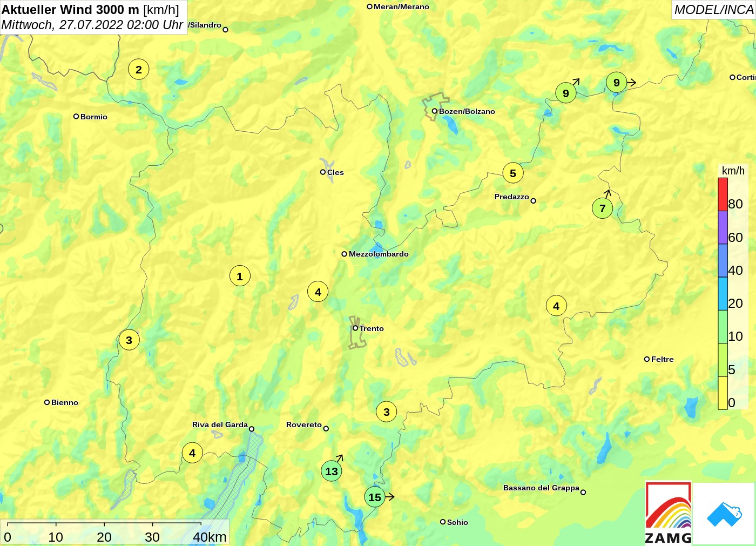Click the Silandro city label
The width and height of the screenshot is (756, 546).
click(205, 25)
